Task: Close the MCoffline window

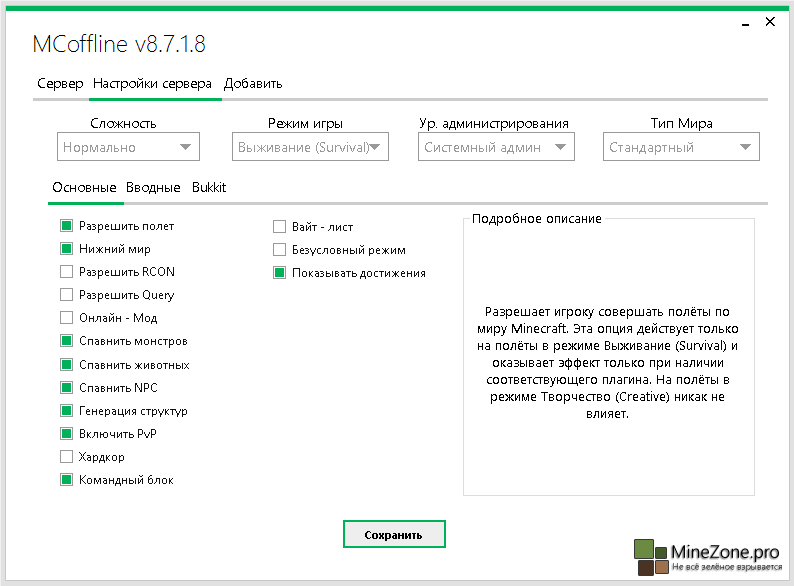Action: click(x=771, y=20)
